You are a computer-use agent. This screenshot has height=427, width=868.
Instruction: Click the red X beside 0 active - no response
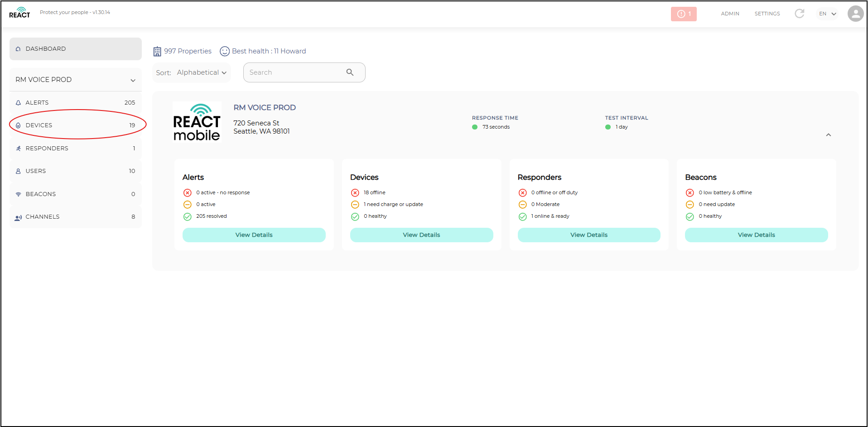(x=188, y=193)
